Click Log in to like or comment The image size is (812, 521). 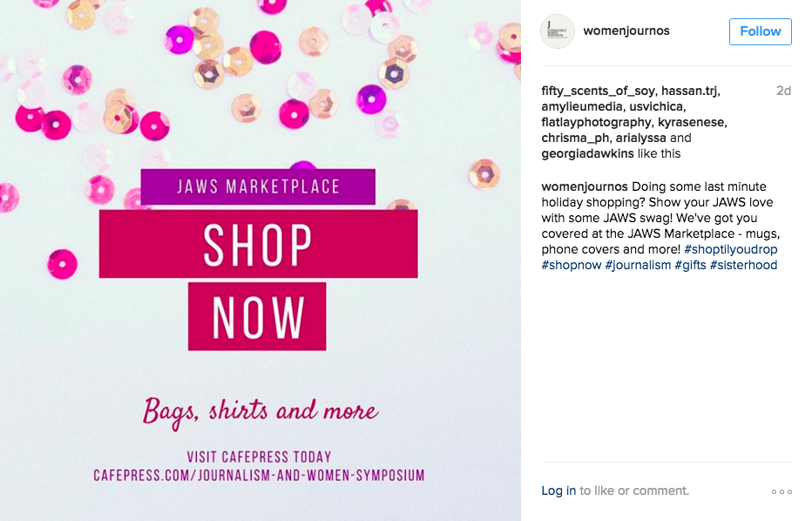coord(558,491)
